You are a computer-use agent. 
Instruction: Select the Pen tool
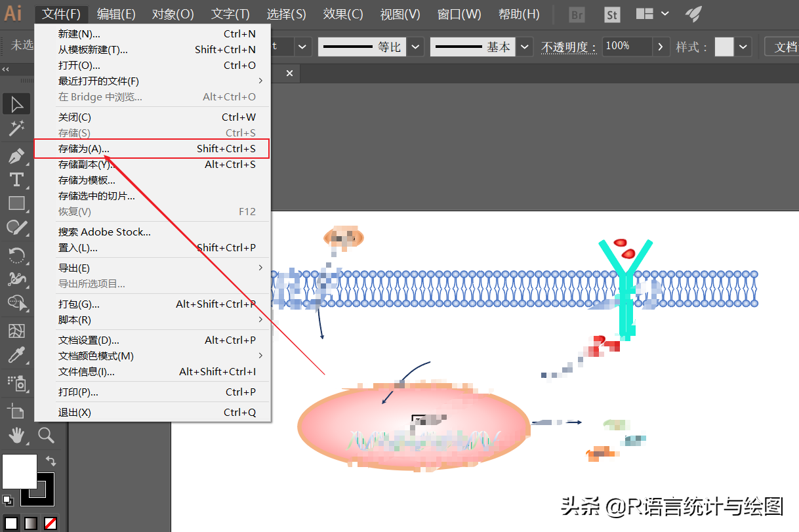[x=16, y=156]
